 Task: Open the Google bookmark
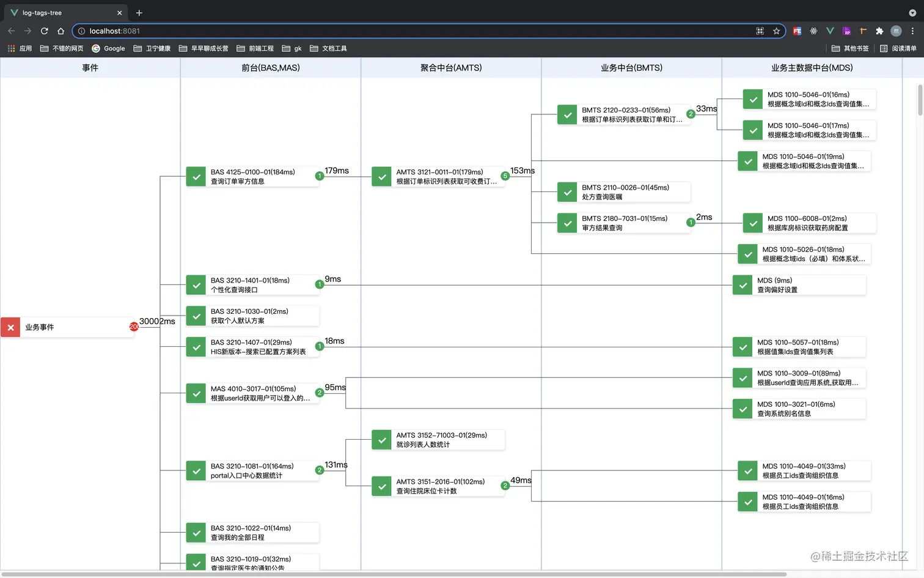tap(108, 48)
